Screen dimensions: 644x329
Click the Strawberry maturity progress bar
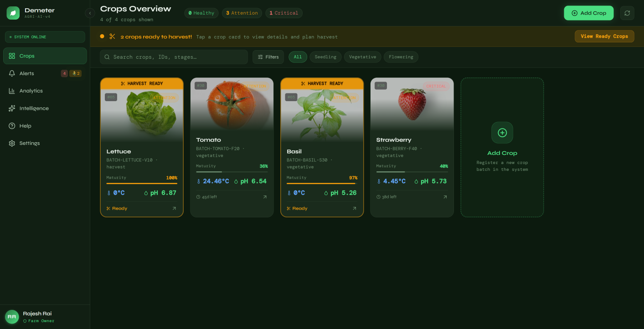[412, 172]
